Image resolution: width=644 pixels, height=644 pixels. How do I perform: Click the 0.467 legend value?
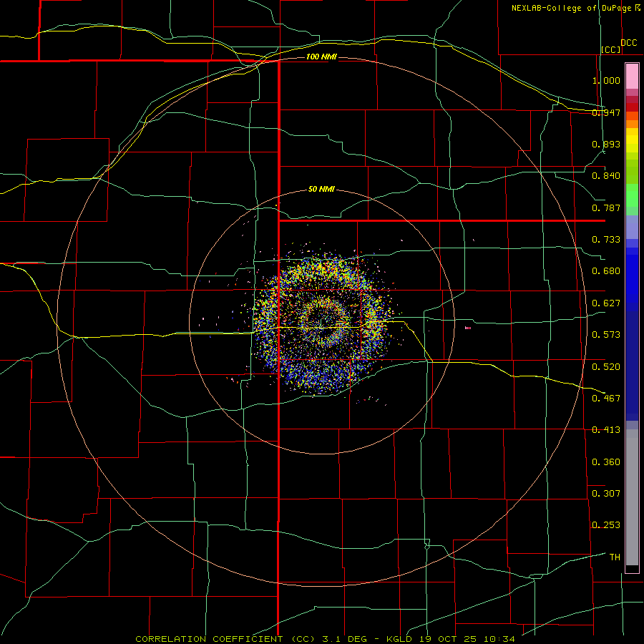click(606, 398)
